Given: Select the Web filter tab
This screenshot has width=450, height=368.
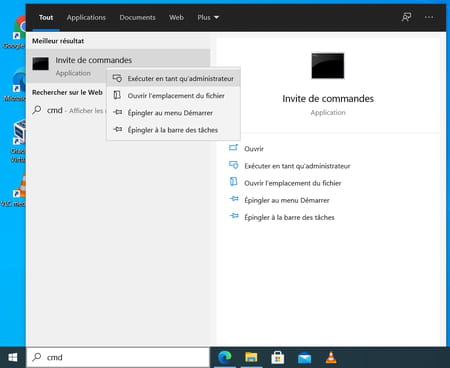Looking at the screenshot, I should coord(176,17).
